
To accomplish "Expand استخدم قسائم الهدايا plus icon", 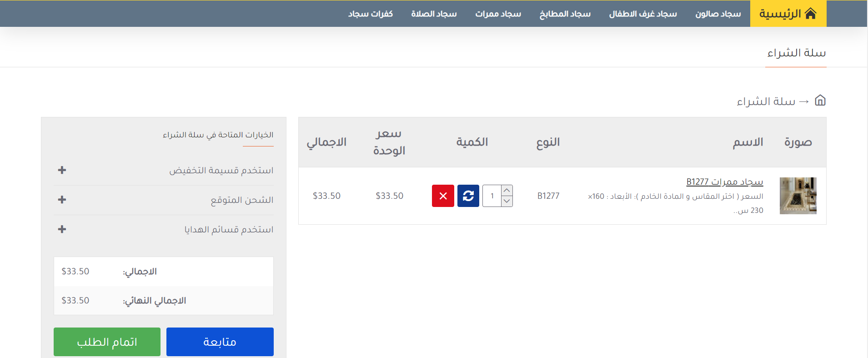I will click(x=62, y=229).
